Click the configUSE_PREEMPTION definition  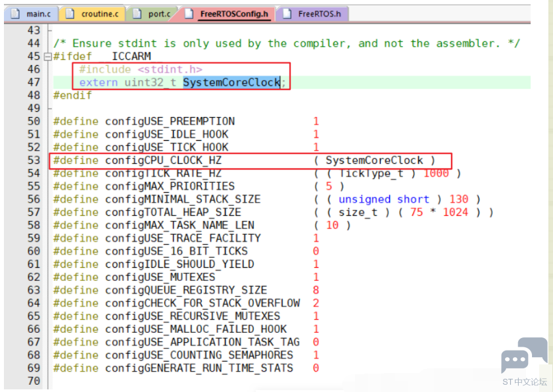pos(170,122)
